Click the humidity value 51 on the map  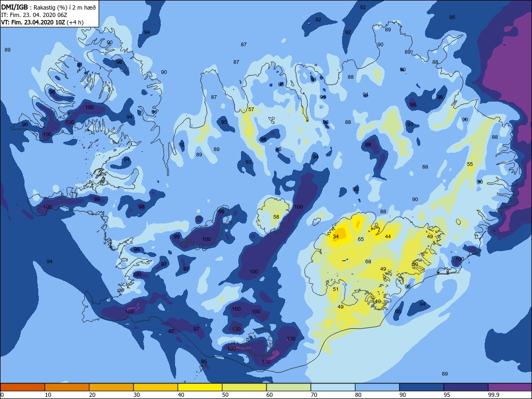(336, 289)
